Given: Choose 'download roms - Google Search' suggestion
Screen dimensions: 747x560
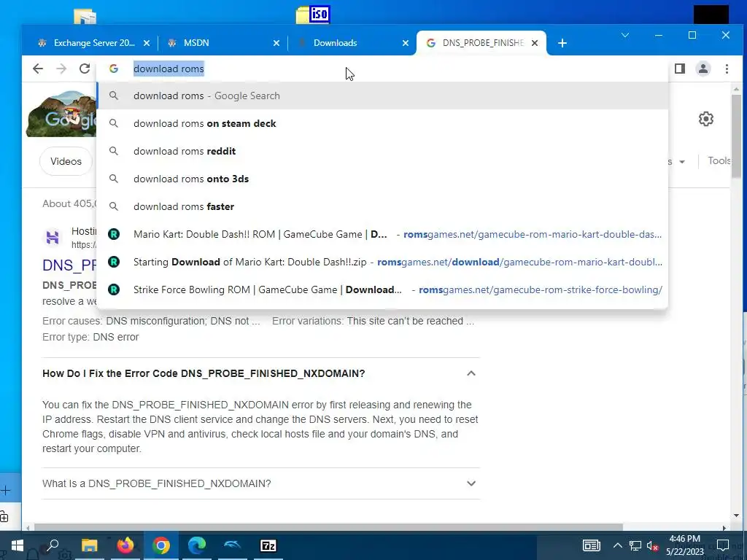Looking at the screenshot, I should [382, 96].
